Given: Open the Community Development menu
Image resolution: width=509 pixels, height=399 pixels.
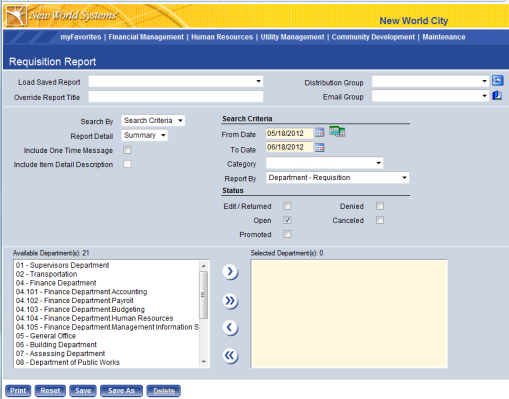Looking at the screenshot, I should (373, 37).
